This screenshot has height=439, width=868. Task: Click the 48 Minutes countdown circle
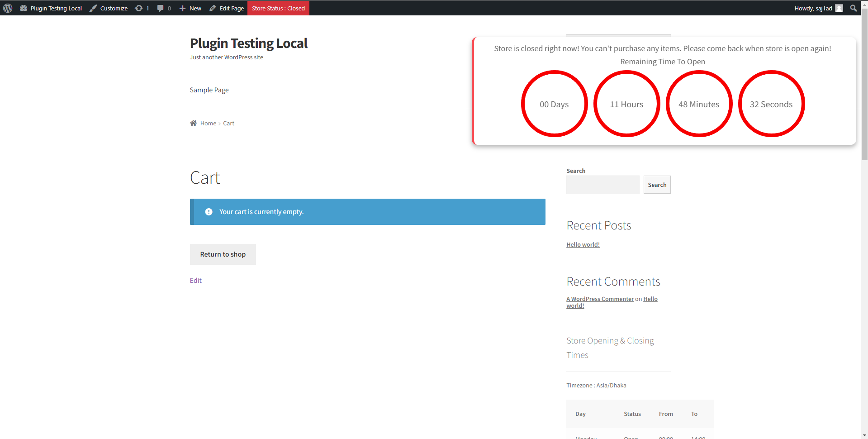(699, 104)
